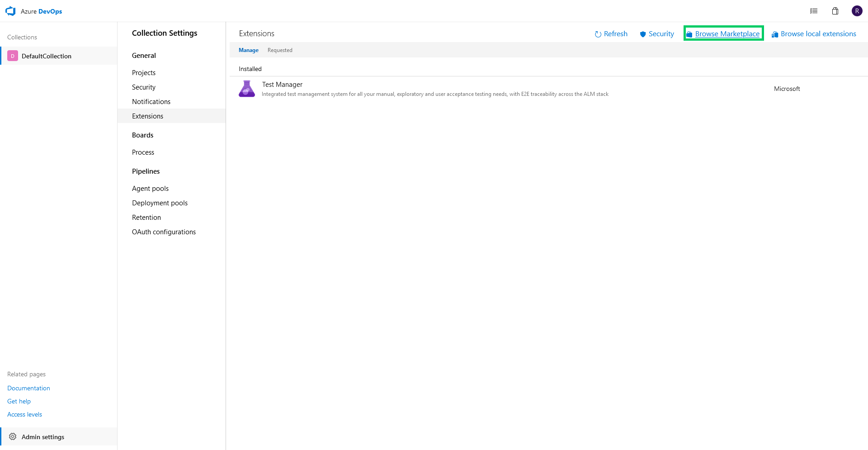Image resolution: width=868 pixels, height=450 pixels.
Task: Click the Security link in Extensions header
Action: 661,34
